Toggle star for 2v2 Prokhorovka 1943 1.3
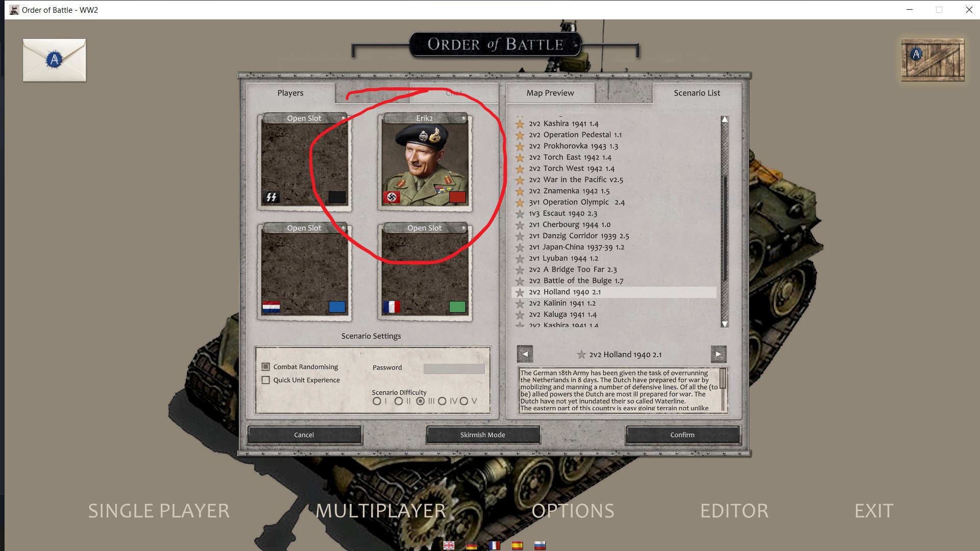The height and width of the screenshot is (551, 980). pos(520,146)
